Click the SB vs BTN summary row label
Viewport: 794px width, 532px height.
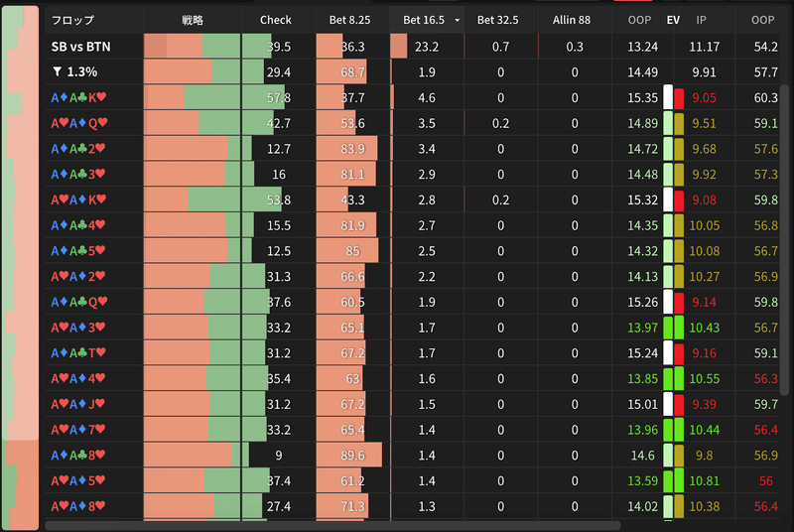80,47
